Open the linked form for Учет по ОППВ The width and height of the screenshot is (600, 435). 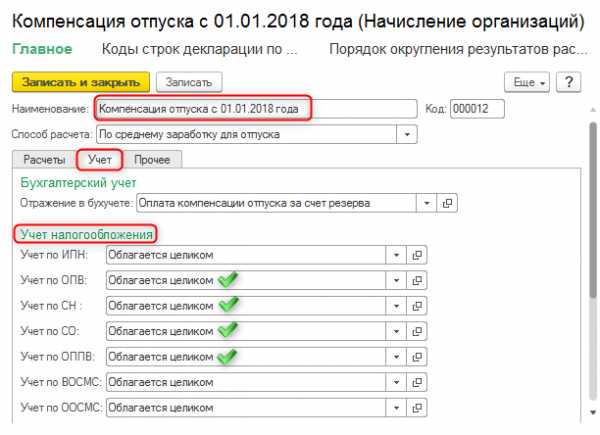tap(419, 356)
